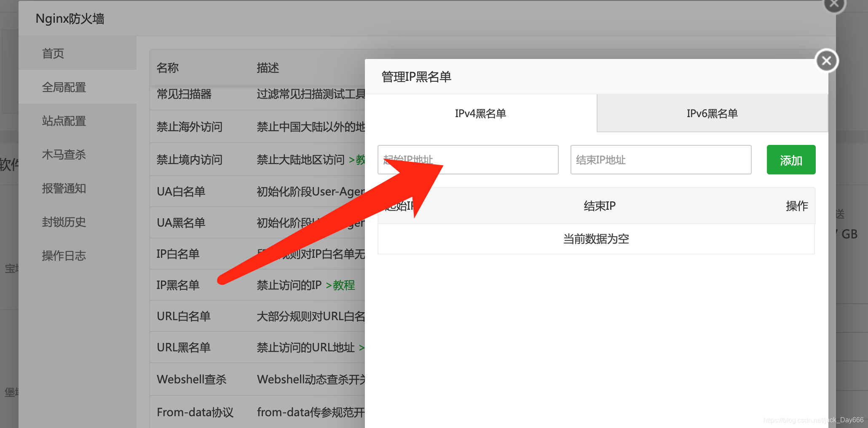Open the 教程 link for IP黑名单
The width and height of the screenshot is (868, 428).
[x=340, y=285]
